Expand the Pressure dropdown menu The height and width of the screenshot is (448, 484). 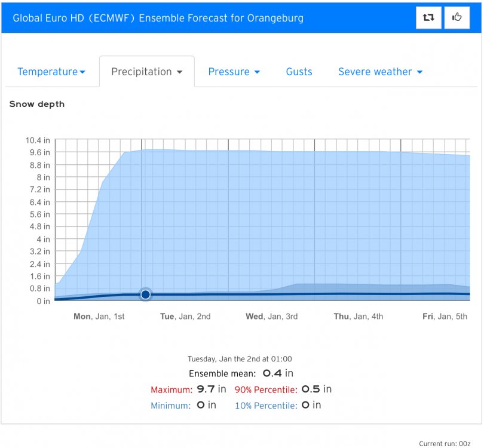pyautogui.click(x=234, y=72)
